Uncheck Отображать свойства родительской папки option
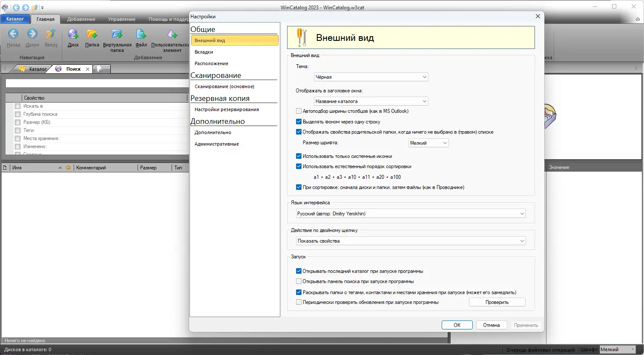 click(299, 132)
